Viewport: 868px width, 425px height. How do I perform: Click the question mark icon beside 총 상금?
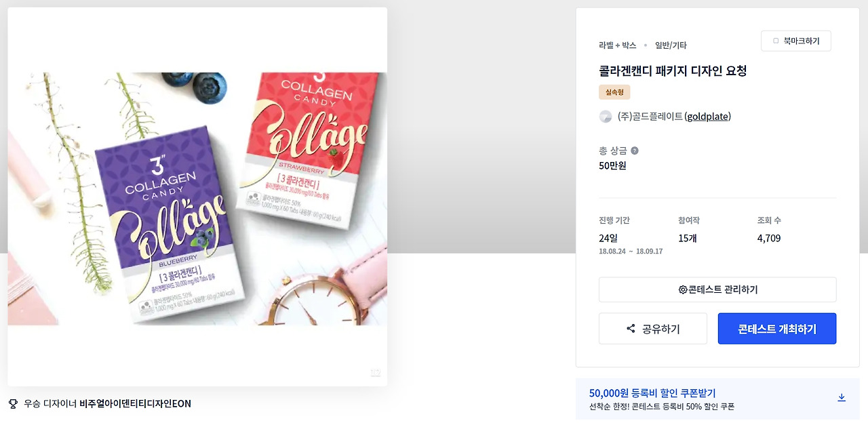[x=635, y=150]
